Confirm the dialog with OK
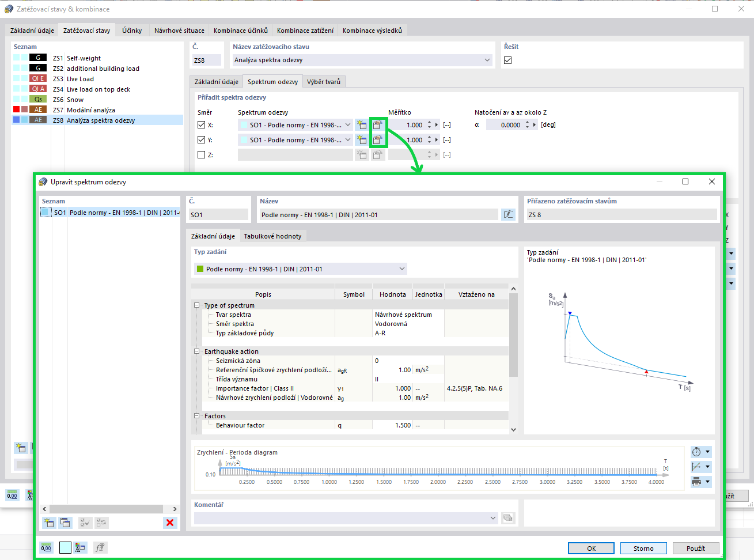Screen dimensions: 754x560 click(591, 548)
